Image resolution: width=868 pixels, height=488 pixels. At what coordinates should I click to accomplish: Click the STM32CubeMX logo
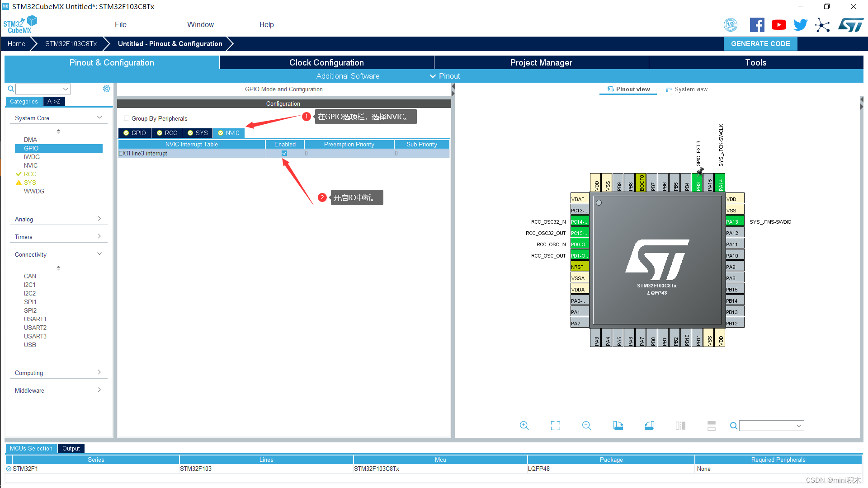pyautogui.click(x=20, y=25)
